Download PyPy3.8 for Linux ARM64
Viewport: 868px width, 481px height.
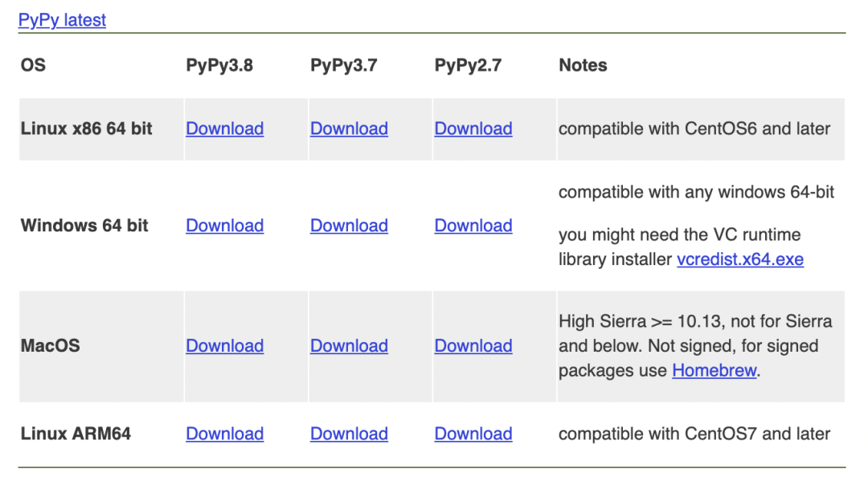click(x=224, y=434)
